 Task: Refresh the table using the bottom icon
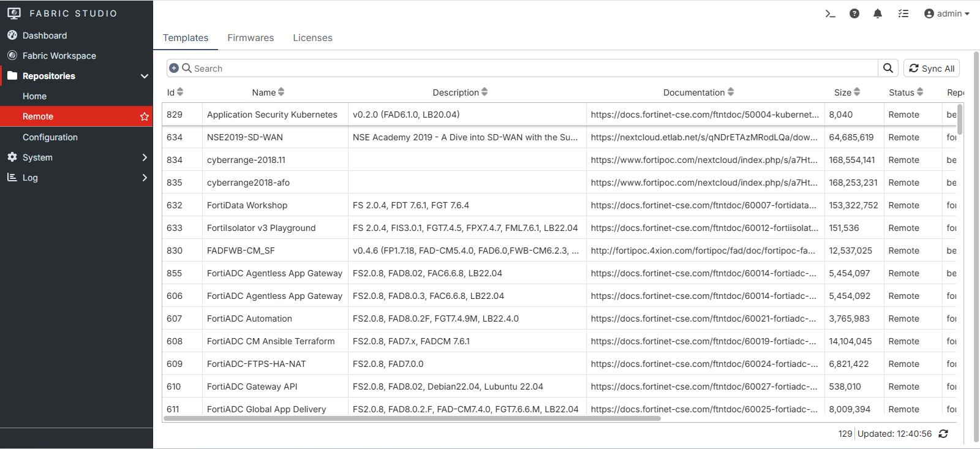pyautogui.click(x=943, y=434)
